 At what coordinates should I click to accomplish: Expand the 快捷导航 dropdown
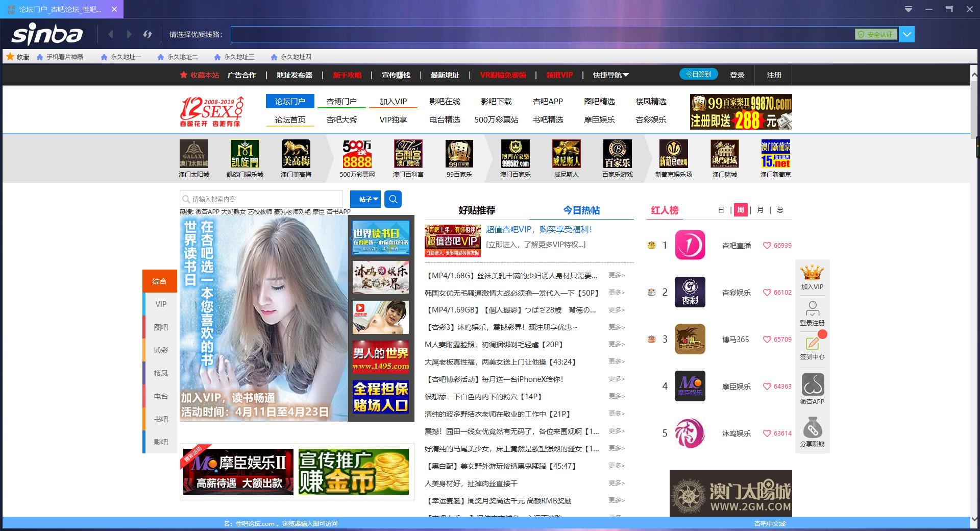click(x=610, y=75)
